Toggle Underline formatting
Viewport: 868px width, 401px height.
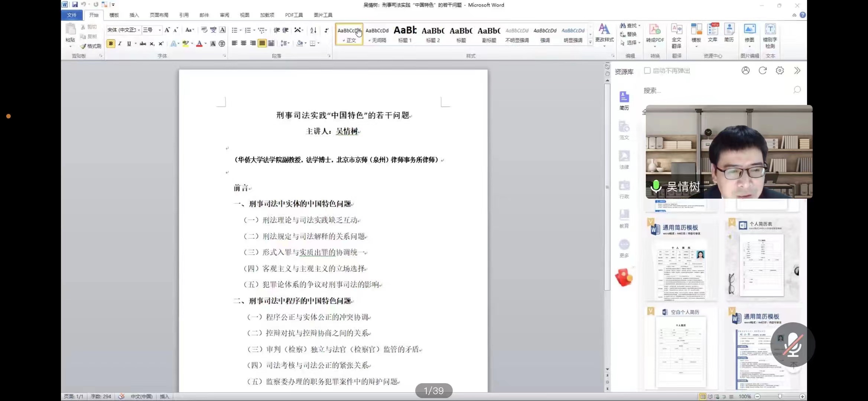pos(129,44)
